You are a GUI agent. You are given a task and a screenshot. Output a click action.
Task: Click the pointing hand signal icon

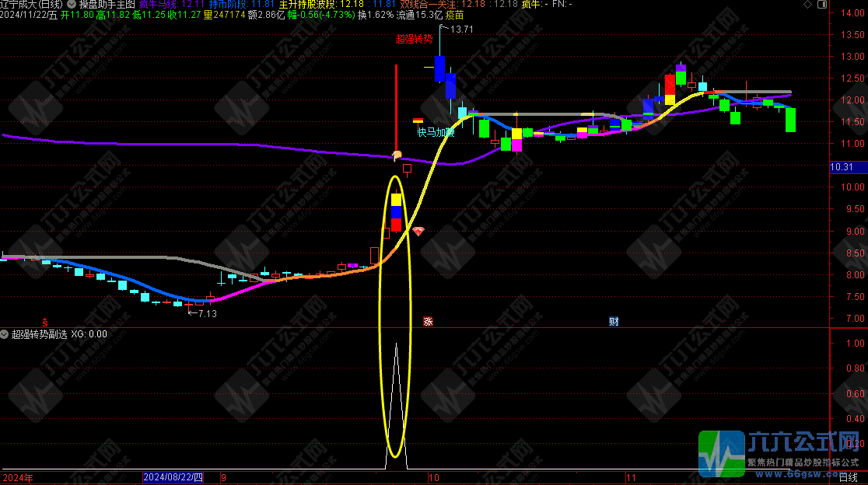click(x=397, y=155)
